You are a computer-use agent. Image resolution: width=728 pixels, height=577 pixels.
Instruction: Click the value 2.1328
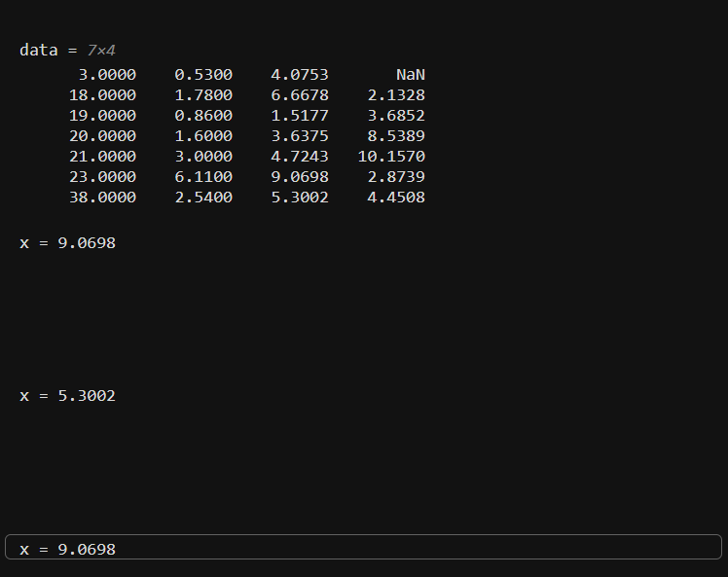(396, 94)
